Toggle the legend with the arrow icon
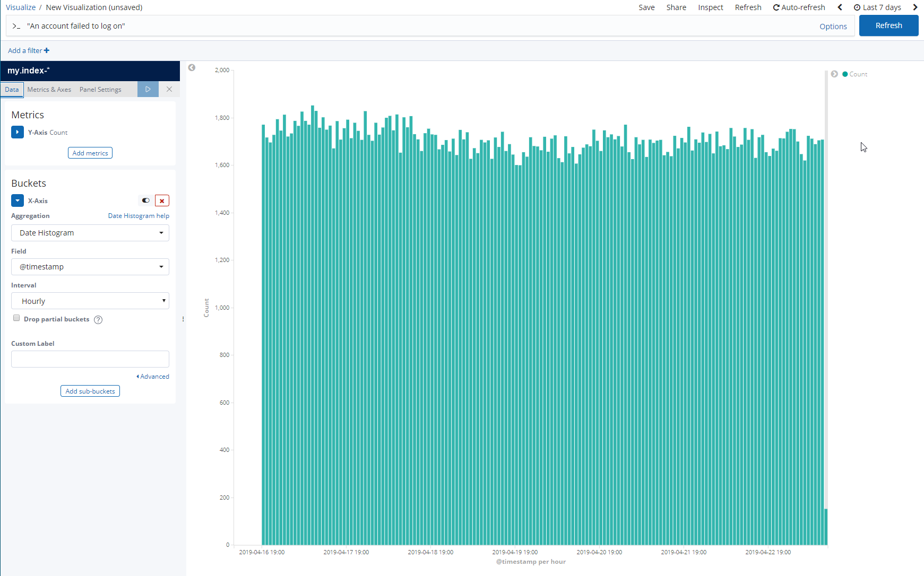924x576 pixels. pos(834,74)
